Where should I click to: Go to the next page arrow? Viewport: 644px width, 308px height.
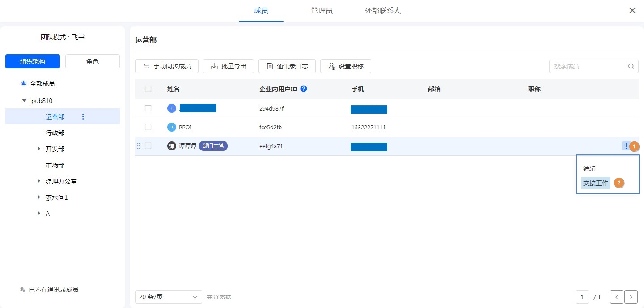(631, 297)
